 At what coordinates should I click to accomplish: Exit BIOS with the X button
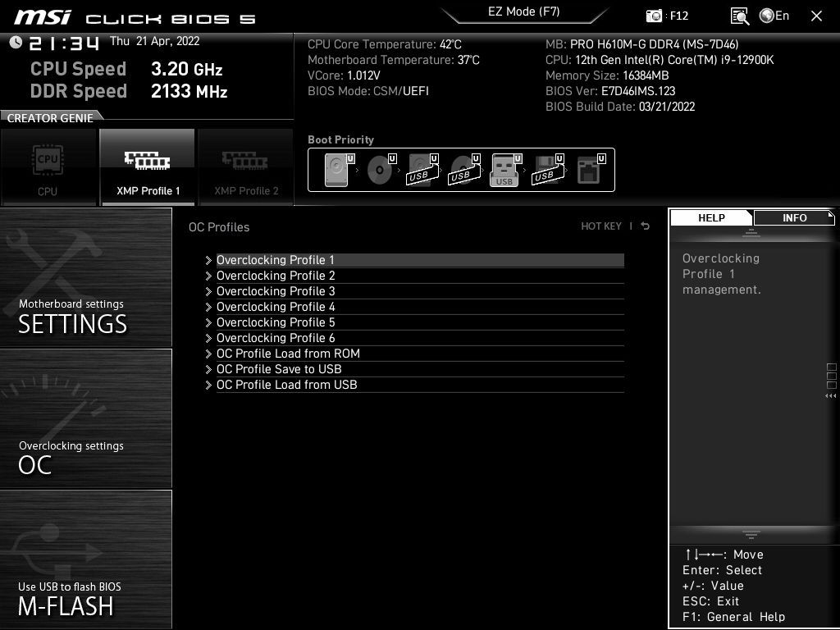816,16
